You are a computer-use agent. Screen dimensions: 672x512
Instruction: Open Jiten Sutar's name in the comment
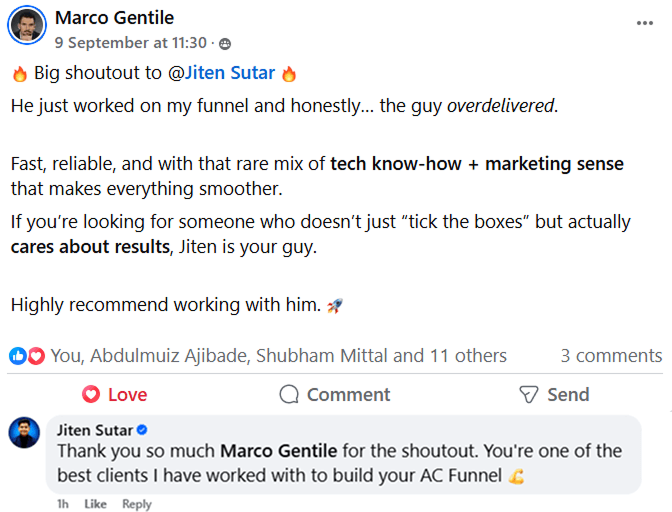pyautogui.click(x=95, y=430)
